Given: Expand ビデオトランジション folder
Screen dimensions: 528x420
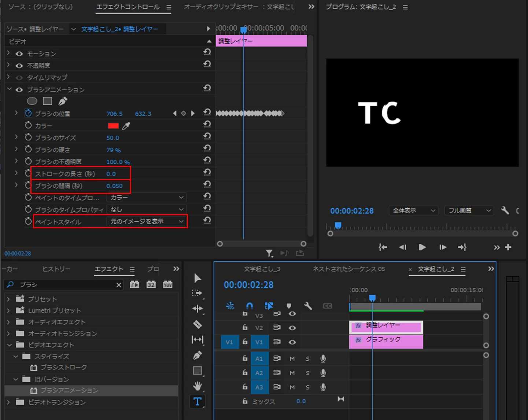Looking at the screenshot, I should (8, 402).
